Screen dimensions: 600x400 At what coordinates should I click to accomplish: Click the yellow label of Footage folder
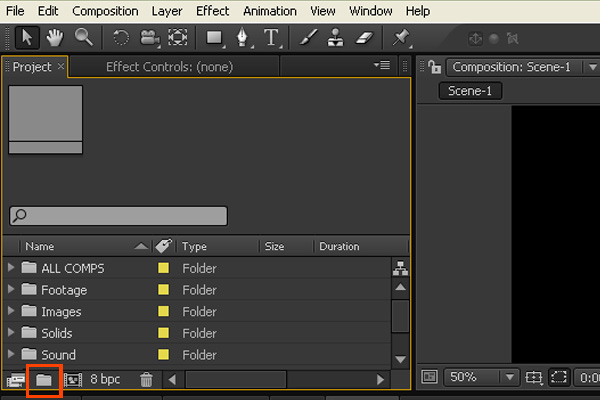coord(163,289)
